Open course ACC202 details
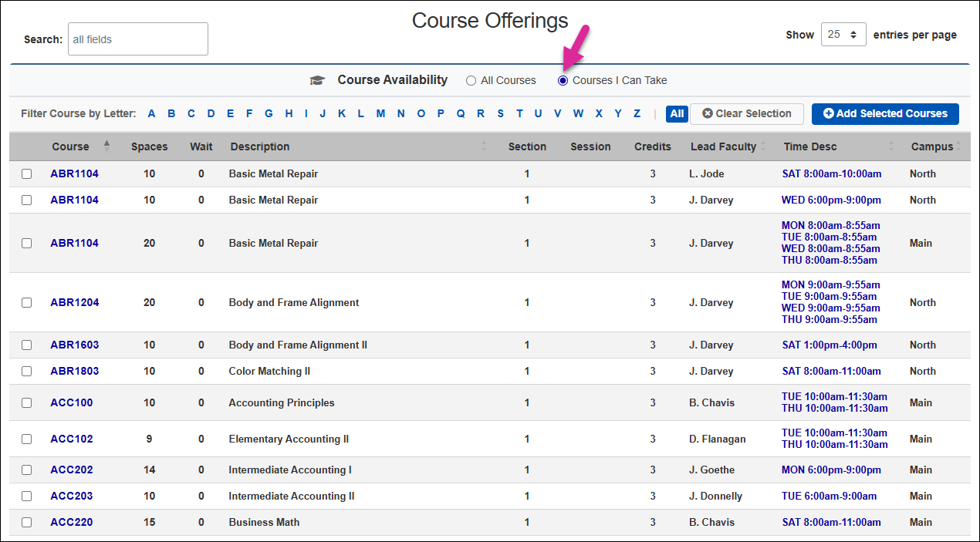Image resolution: width=980 pixels, height=542 pixels. 72,470
